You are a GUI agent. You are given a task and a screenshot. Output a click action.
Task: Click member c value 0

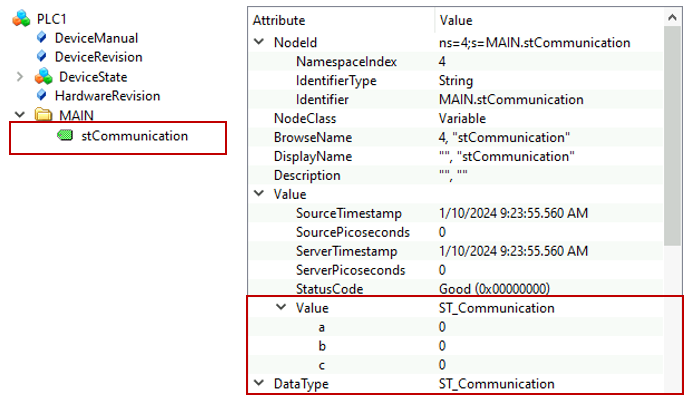442,364
